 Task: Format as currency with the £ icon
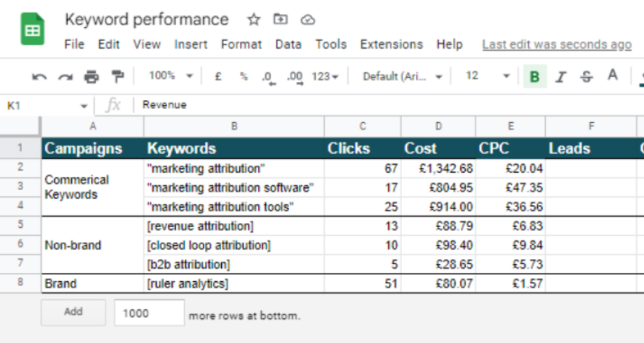(x=218, y=77)
